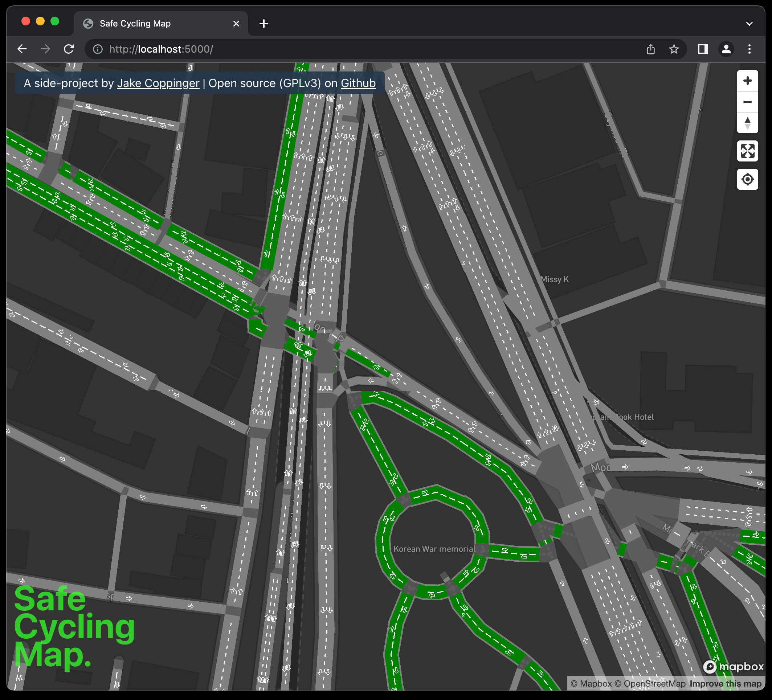Click the Missy K map label
This screenshot has height=700, width=772.
pyautogui.click(x=555, y=279)
